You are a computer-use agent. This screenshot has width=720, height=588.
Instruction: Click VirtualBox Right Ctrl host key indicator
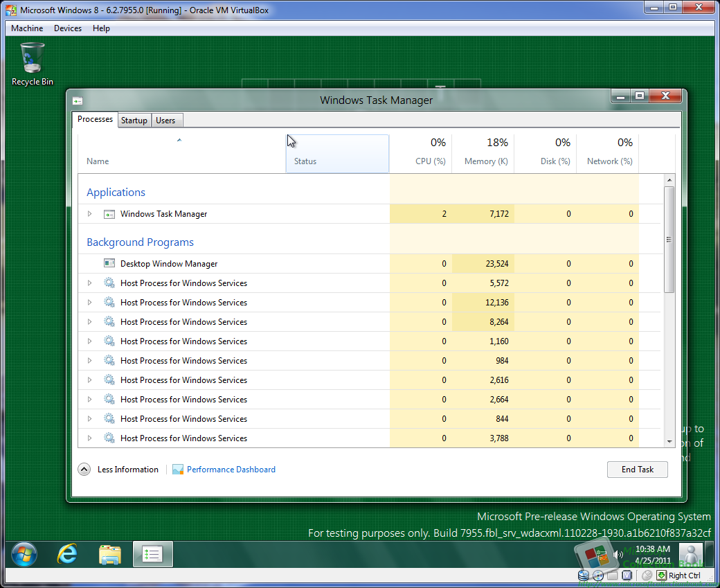tap(680, 575)
